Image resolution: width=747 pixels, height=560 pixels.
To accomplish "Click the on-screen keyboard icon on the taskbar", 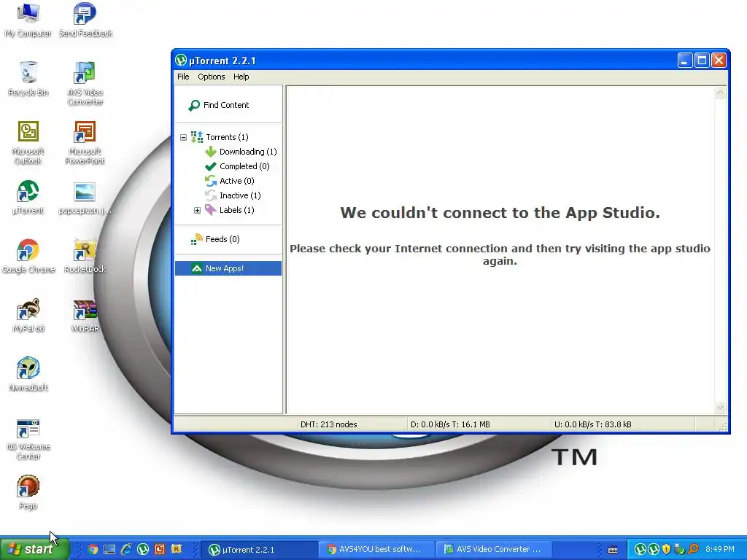I will [613, 550].
